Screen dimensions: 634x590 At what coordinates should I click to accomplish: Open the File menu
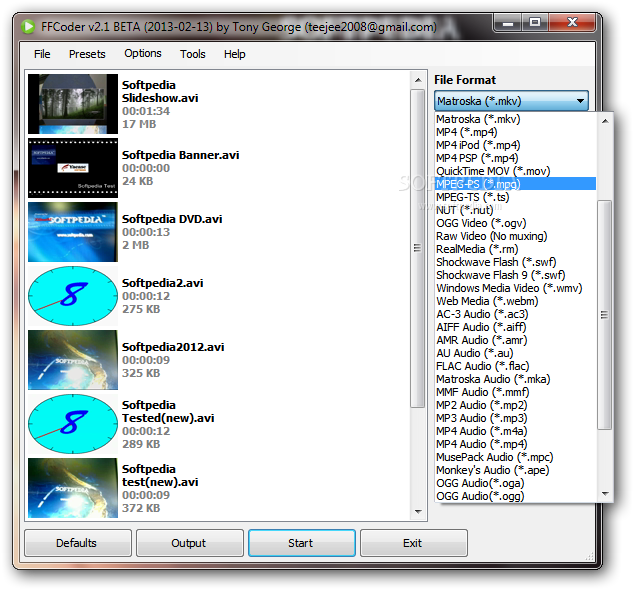point(42,54)
